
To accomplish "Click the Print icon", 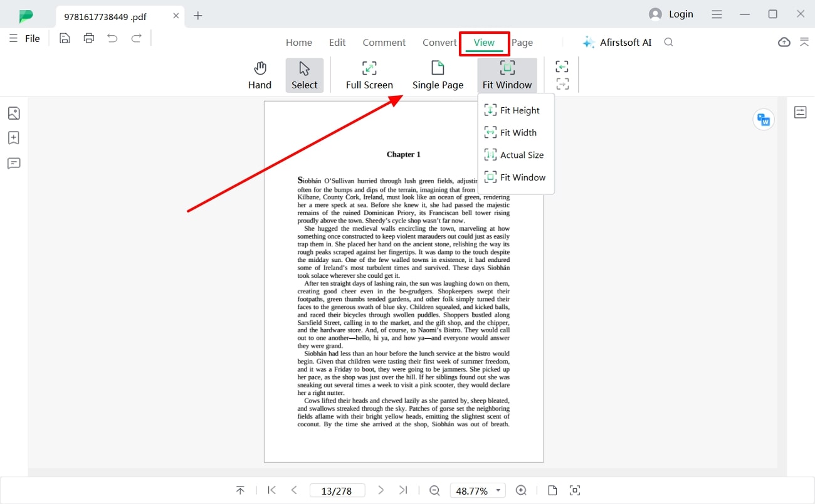I will click(89, 39).
